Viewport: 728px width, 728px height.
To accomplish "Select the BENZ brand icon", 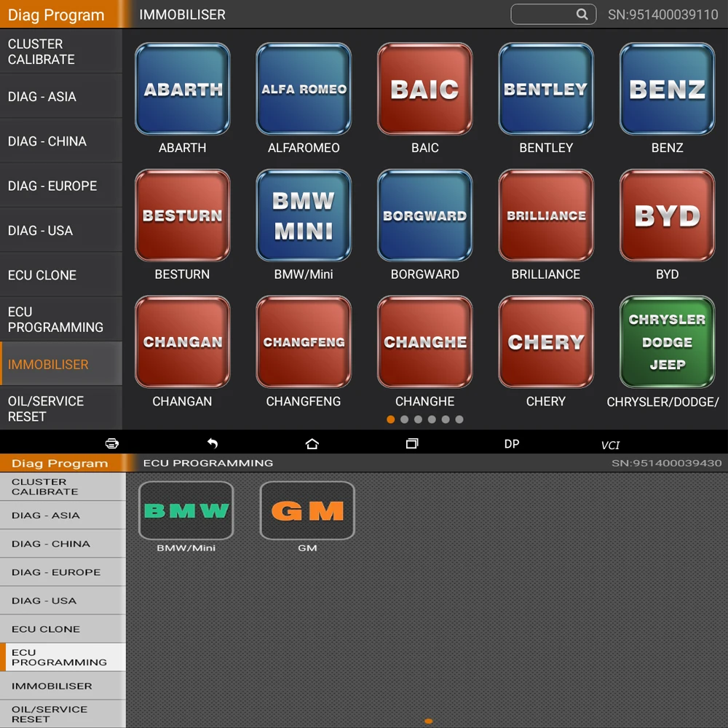I will (x=667, y=89).
